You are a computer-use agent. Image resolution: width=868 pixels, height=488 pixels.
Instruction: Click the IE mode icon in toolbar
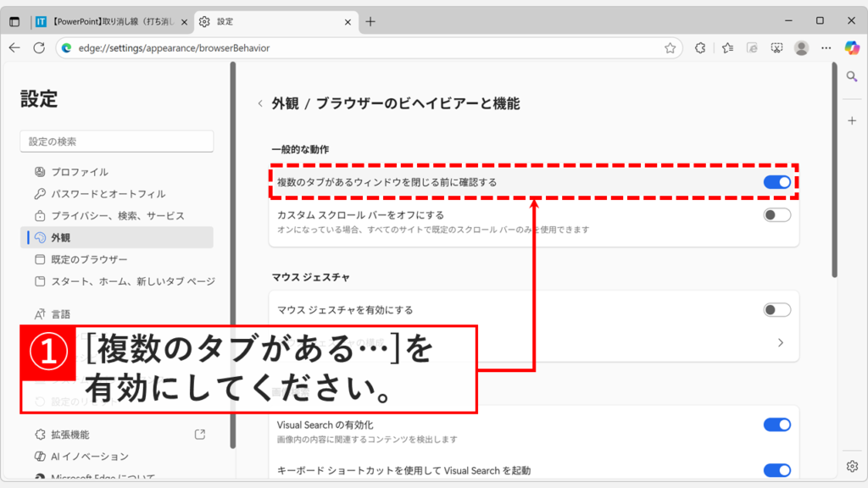tap(751, 48)
